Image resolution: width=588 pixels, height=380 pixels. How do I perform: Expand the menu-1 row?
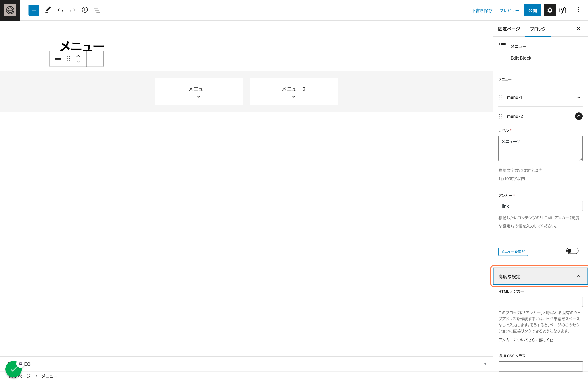pyautogui.click(x=579, y=97)
